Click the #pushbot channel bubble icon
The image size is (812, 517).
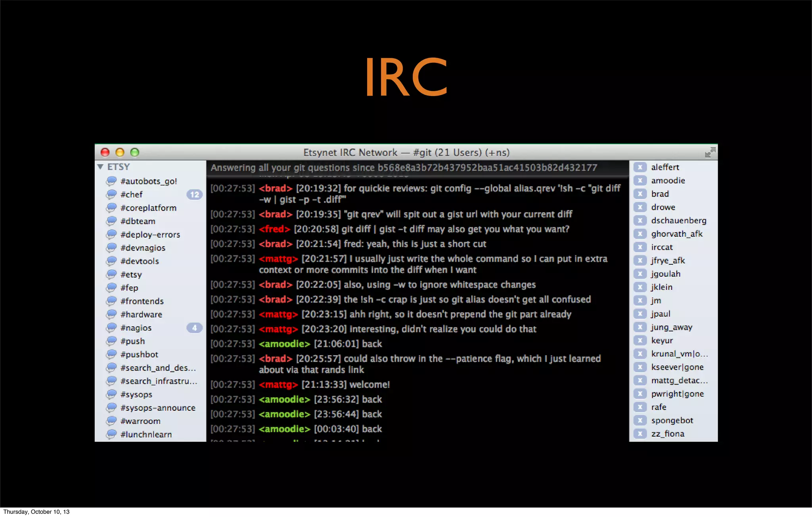click(x=111, y=354)
